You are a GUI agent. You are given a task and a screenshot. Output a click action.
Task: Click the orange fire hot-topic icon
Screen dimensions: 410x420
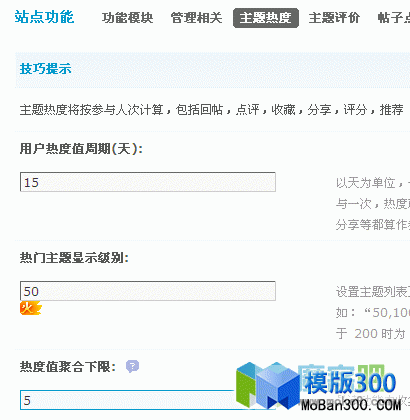click(30, 308)
